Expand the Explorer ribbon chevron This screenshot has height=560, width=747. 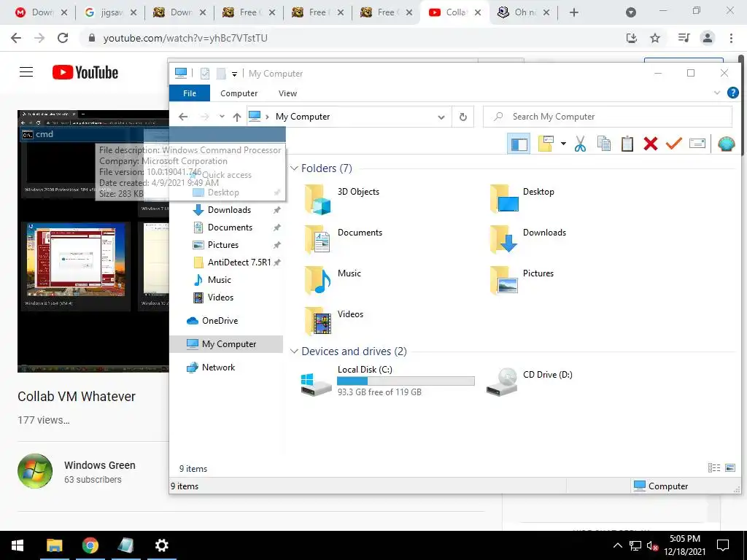point(716,93)
